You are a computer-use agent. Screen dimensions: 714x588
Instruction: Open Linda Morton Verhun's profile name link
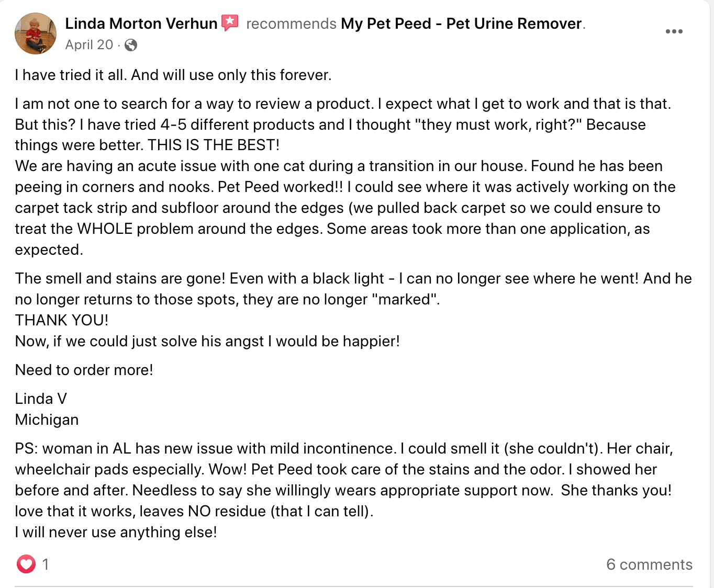click(141, 24)
